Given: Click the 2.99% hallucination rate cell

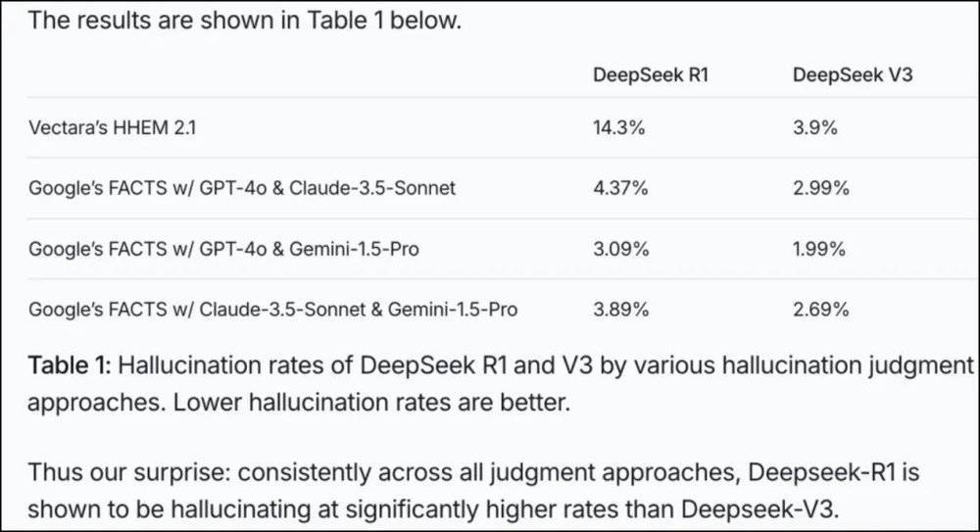Looking at the screenshot, I should coord(820,188).
